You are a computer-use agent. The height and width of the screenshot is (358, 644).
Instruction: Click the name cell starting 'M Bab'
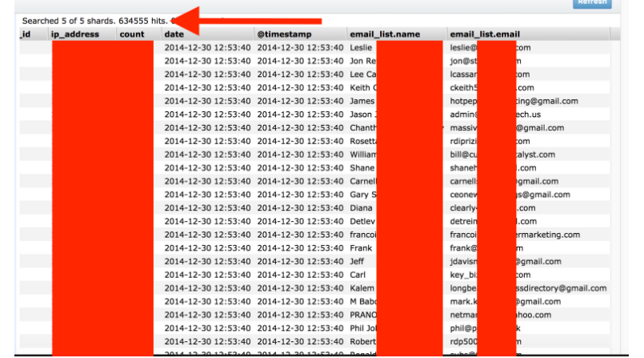(x=362, y=301)
